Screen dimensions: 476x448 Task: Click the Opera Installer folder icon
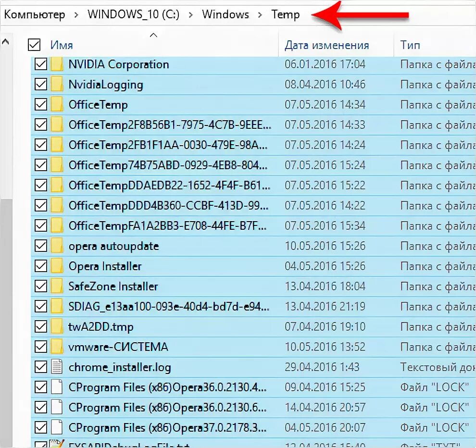(57, 266)
